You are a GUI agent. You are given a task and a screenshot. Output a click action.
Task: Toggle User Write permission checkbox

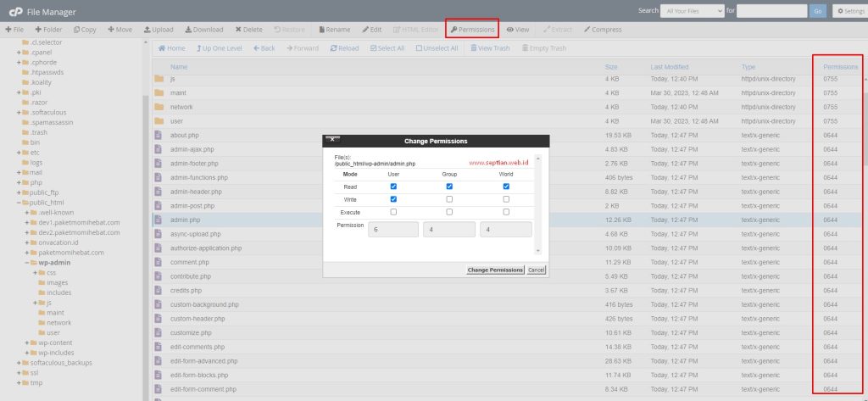tap(393, 199)
